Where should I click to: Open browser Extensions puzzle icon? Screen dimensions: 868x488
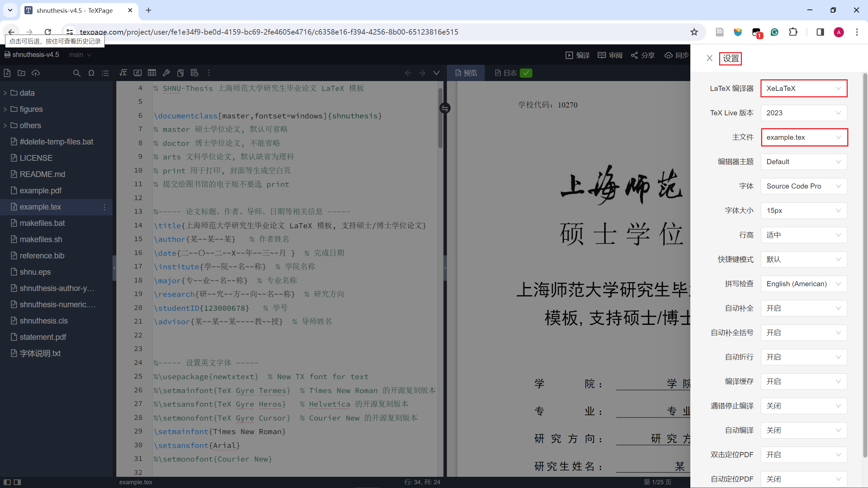point(793,32)
